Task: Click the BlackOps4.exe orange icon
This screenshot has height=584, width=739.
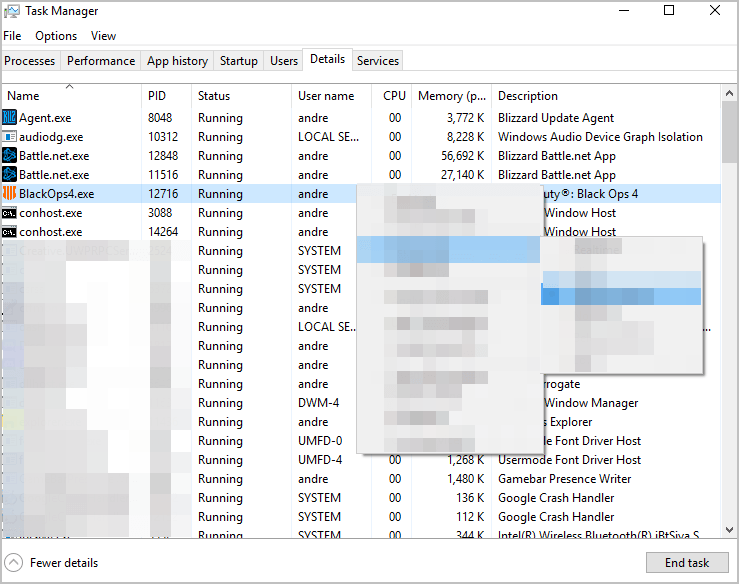Action: click(9, 193)
